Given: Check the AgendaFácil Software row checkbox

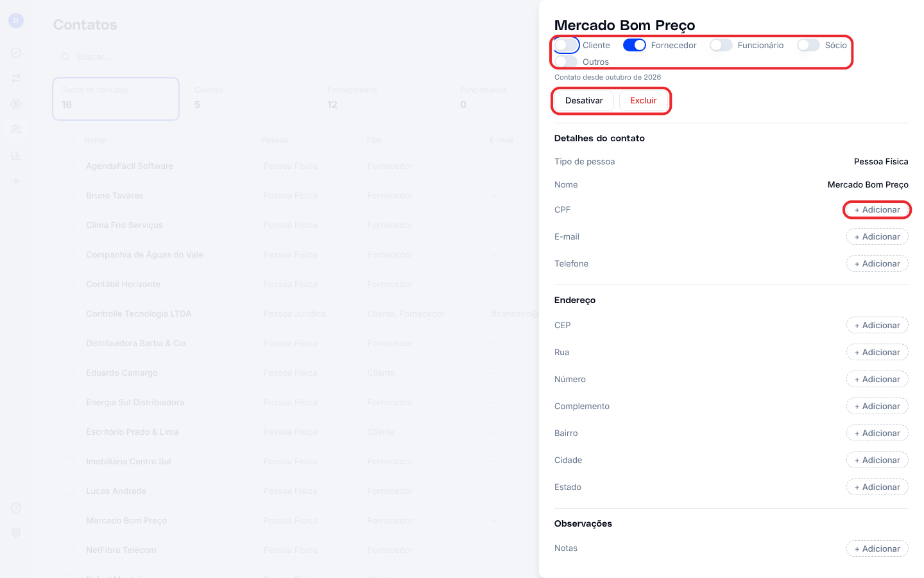Looking at the screenshot, I should (69, 166).
